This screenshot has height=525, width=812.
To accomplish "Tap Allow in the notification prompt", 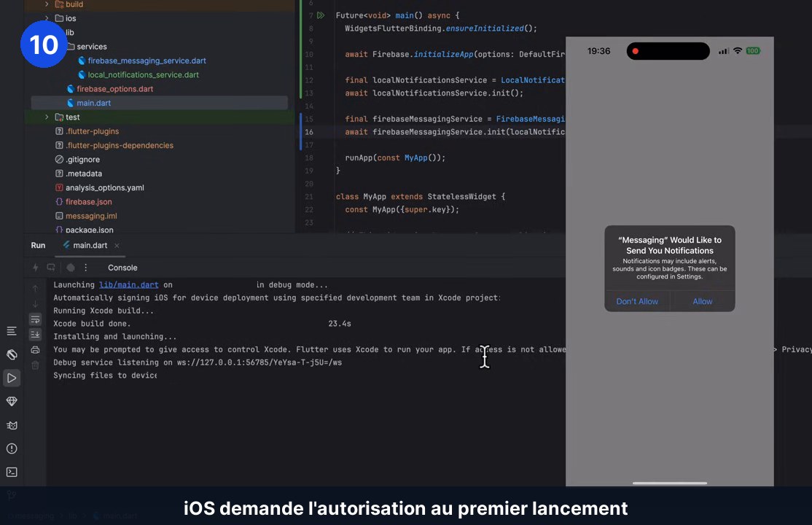I will (702, 301).
